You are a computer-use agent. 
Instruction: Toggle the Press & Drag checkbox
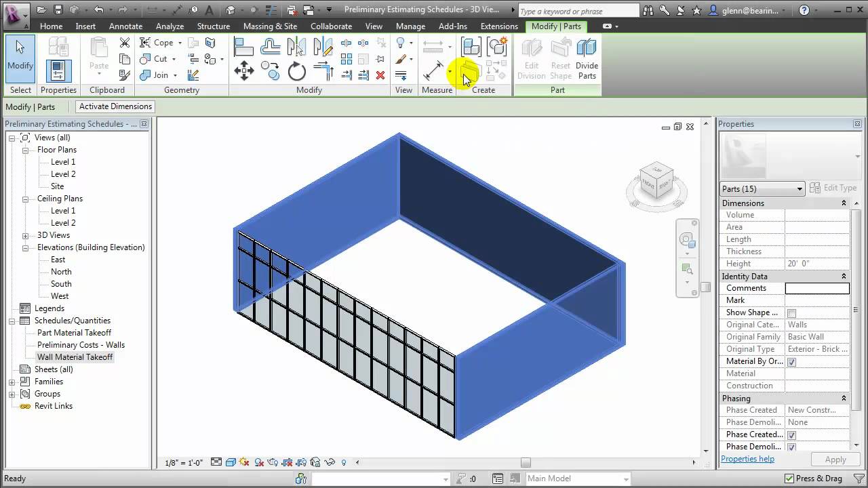[789, 479]
